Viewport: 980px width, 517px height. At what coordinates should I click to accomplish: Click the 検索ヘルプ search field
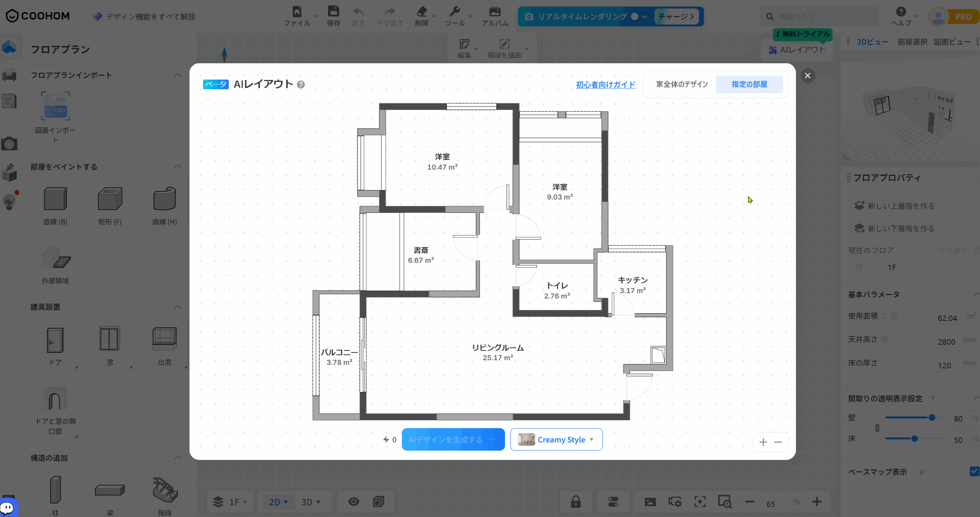(x=819, y=16)
